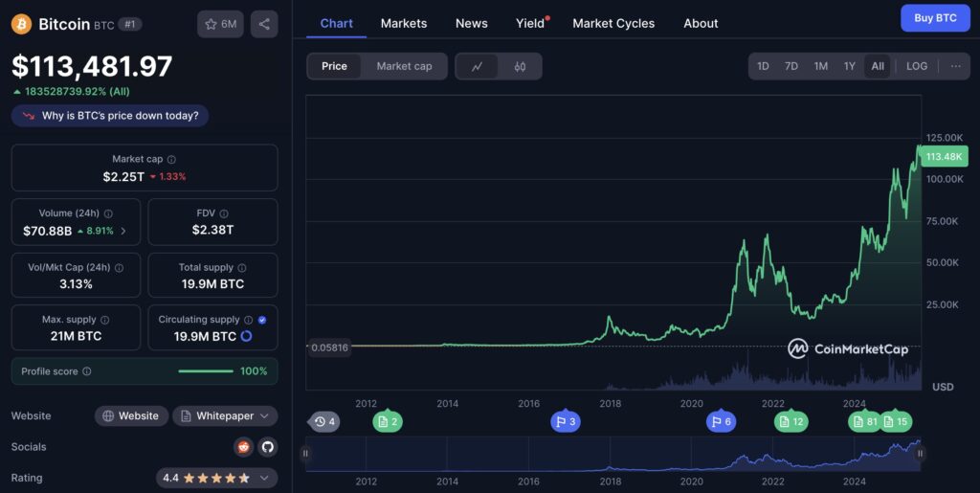This screenshot has width=980, height=493.
Task: Click the Website button
Action: (131, 416)
